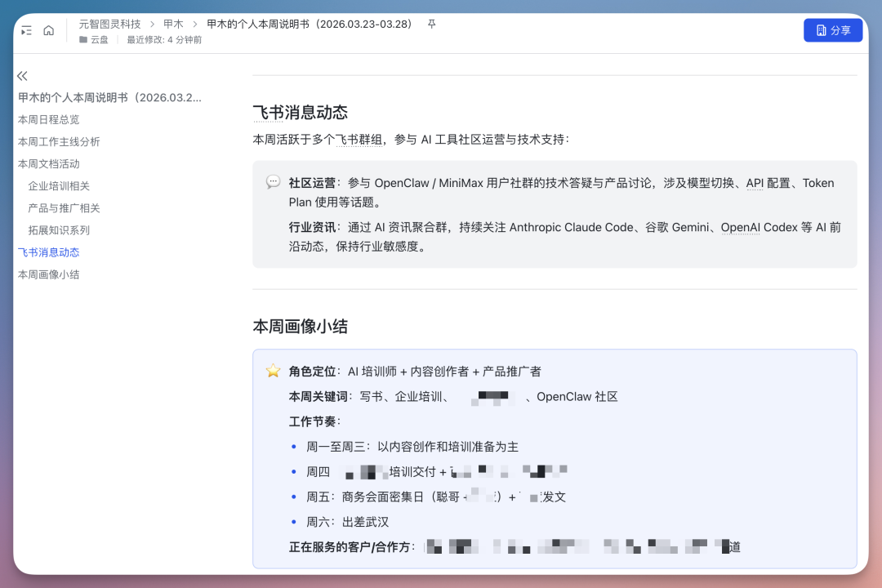Viewport: 882px width, 588px height.
Task: Click the comment bubble icon in 飞书消息动态 card
Action: (273, 180)
